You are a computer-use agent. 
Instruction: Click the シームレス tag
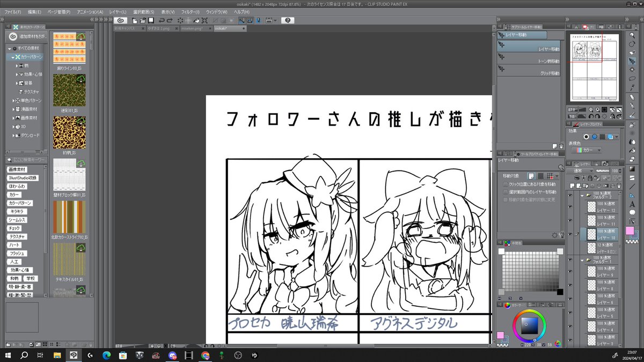click(17, 219)
